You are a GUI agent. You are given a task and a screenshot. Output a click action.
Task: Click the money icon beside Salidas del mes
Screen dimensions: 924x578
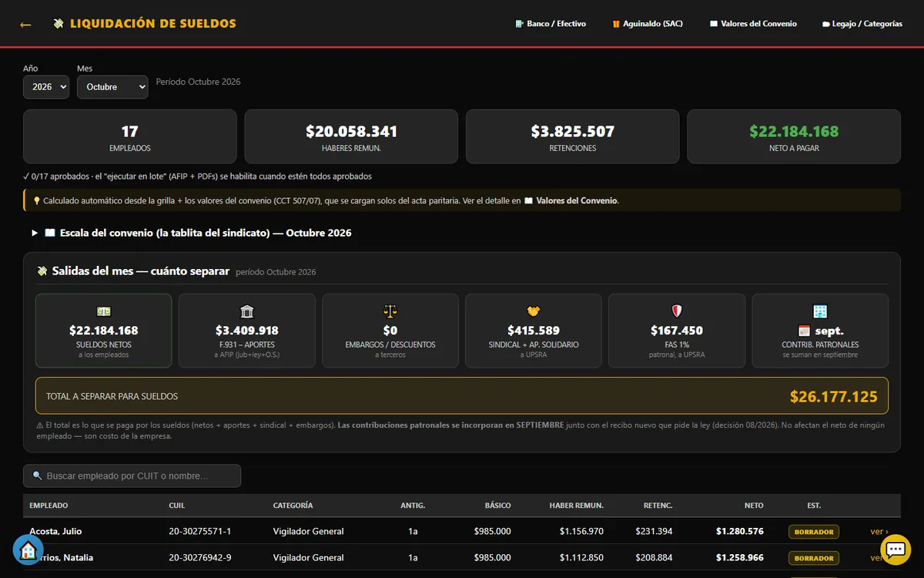click(42, 271)
